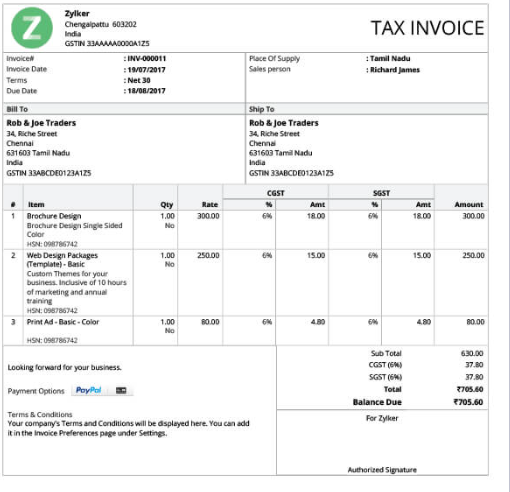Click the Bill To header
The width and height of the screenshot is (510, 492).
tap(17, 109)
